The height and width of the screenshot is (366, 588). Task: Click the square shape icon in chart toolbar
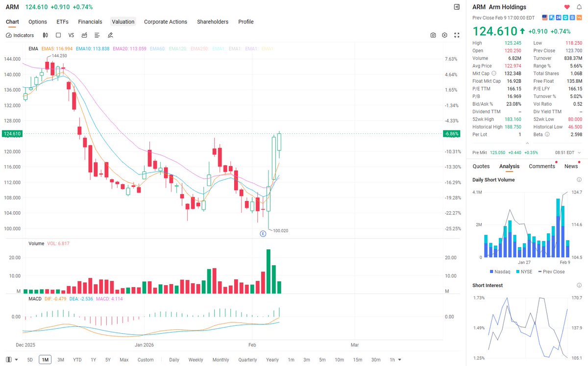click(58, 35)
